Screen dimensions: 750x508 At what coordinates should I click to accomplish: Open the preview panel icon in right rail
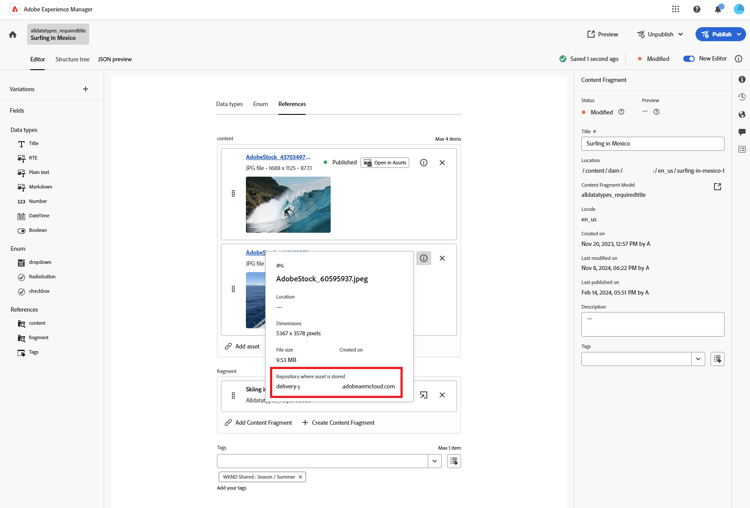click(742, 149)
